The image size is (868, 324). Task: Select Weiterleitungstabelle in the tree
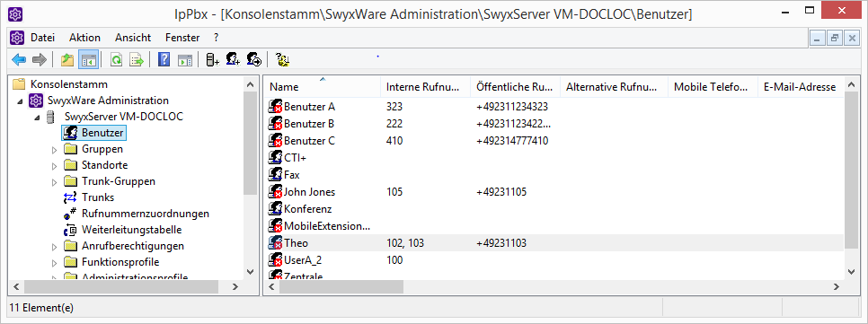click(x=131, y=230)
